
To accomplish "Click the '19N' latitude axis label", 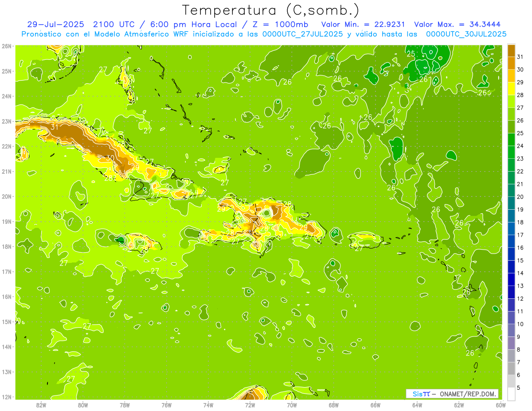I will (7, 221).
